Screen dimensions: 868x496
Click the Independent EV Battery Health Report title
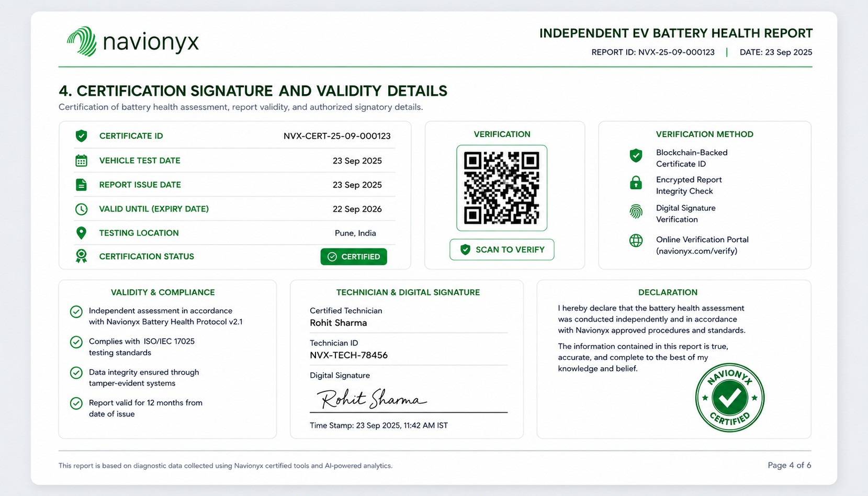(x=676, y=33)
